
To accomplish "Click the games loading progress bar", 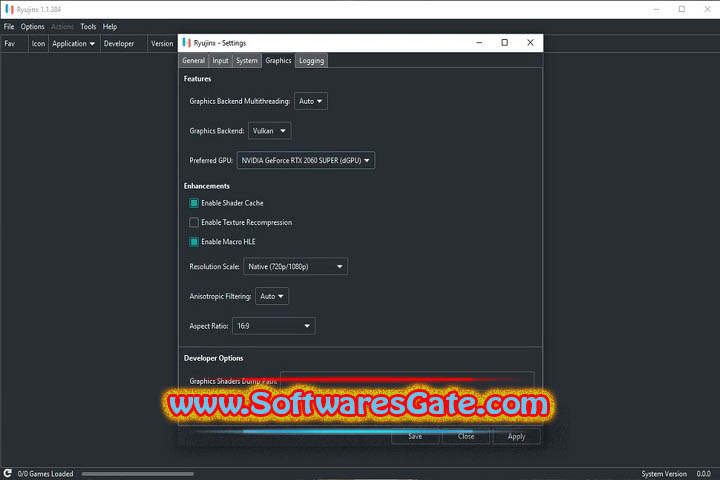I will 138,474.
